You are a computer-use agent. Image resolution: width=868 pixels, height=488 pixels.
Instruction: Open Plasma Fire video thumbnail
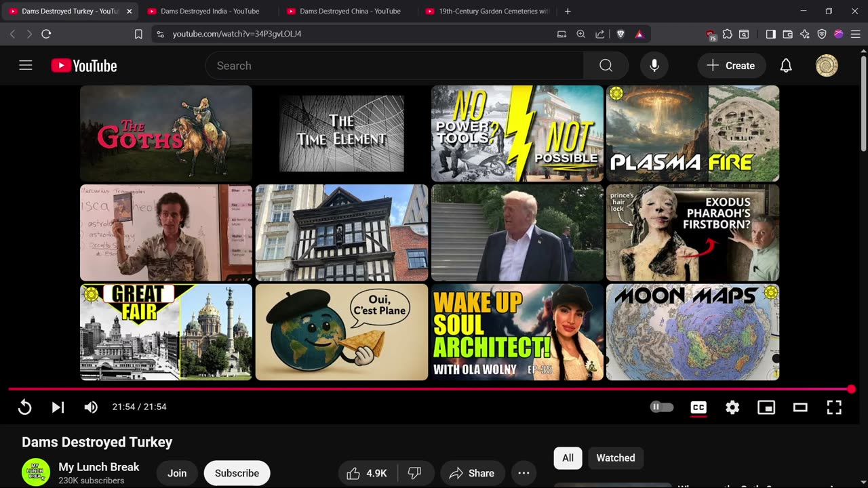[x=692, y=134]
